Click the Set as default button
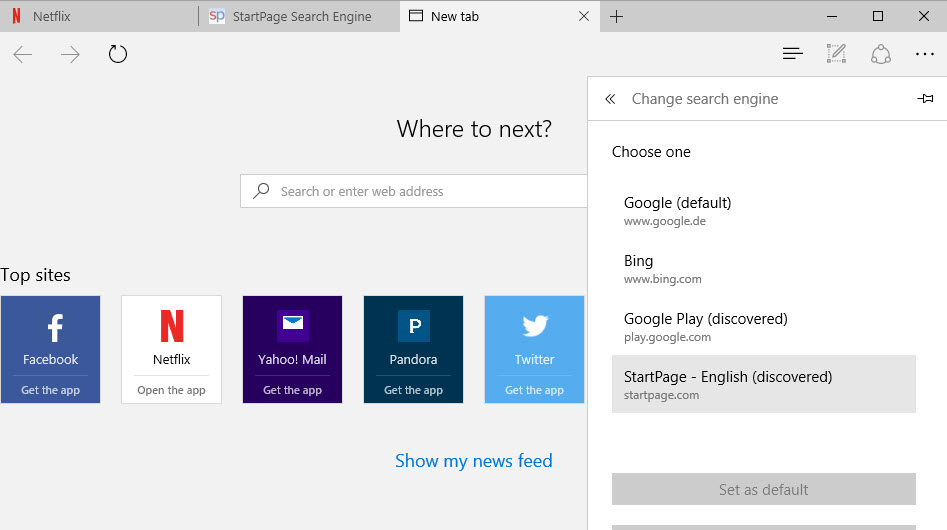Screen dimensions: 947x530 (x=763, y=489)
